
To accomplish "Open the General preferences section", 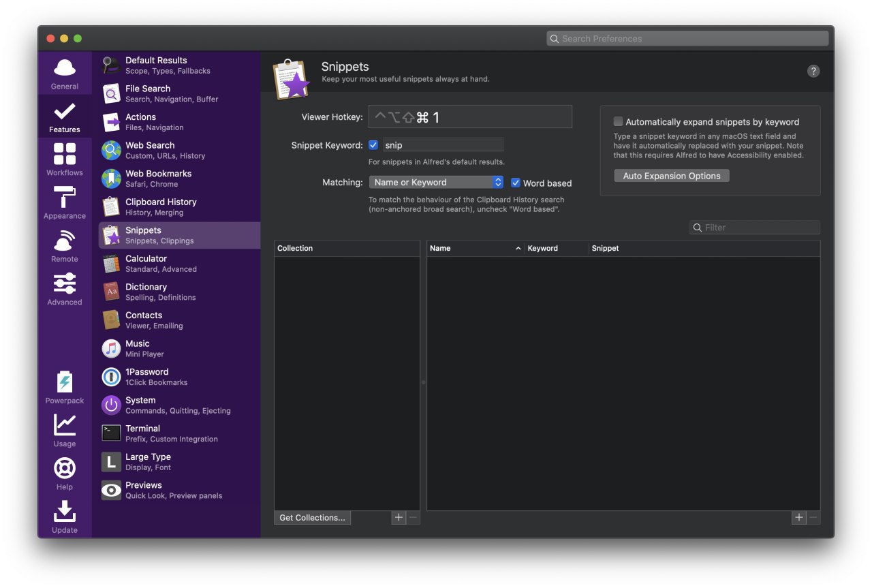I will coord(65,74).
